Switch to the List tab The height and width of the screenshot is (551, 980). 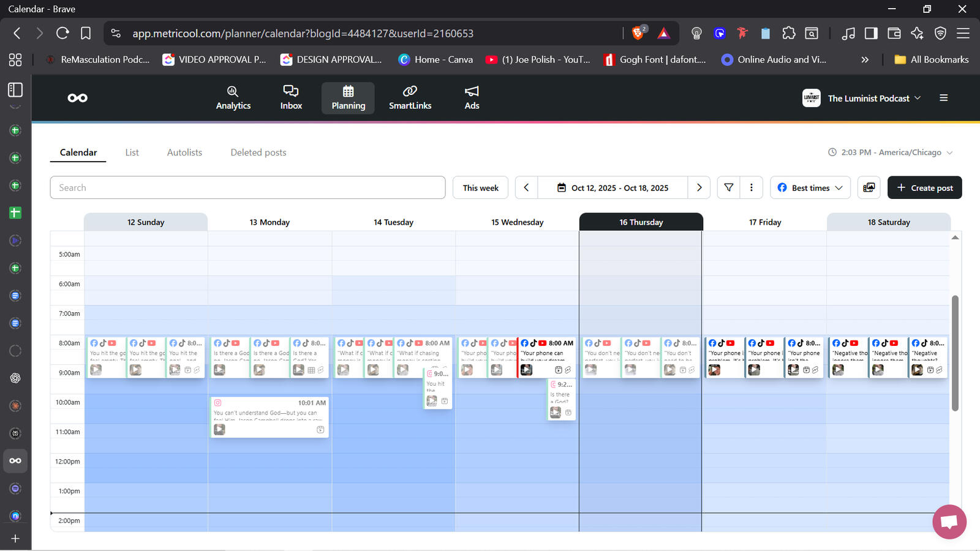[132, 152]
